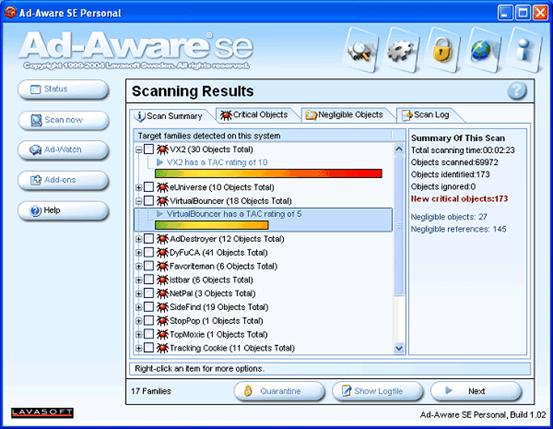Image resolution: width=553 pixels, height=429 pixels.
Task: Check the eUniverse family checkbox
Action: 149,187
